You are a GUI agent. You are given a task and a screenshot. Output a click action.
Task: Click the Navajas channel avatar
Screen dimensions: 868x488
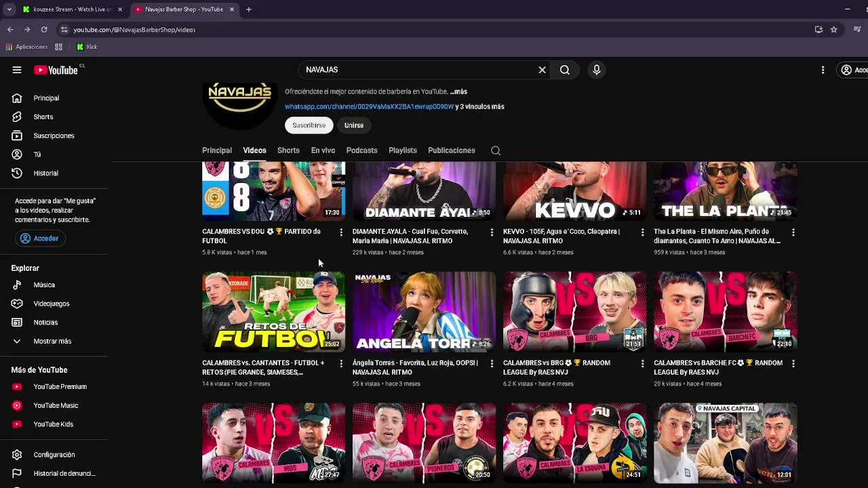tap(239, 105)
